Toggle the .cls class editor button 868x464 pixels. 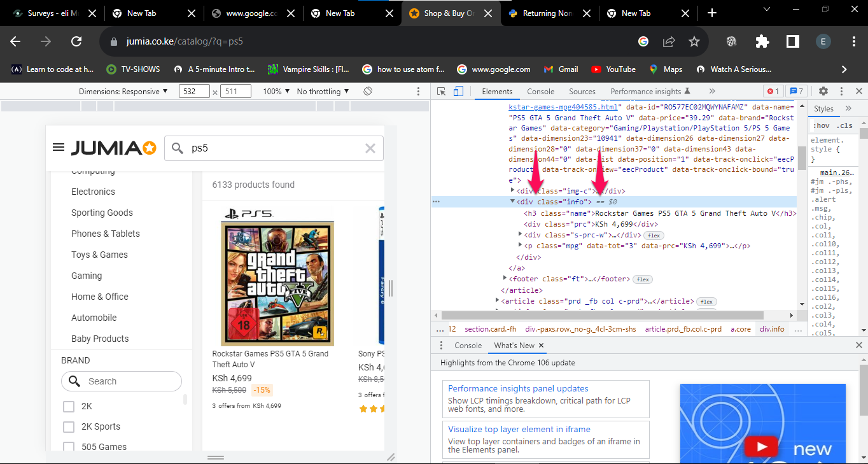(x=844, y=125)
